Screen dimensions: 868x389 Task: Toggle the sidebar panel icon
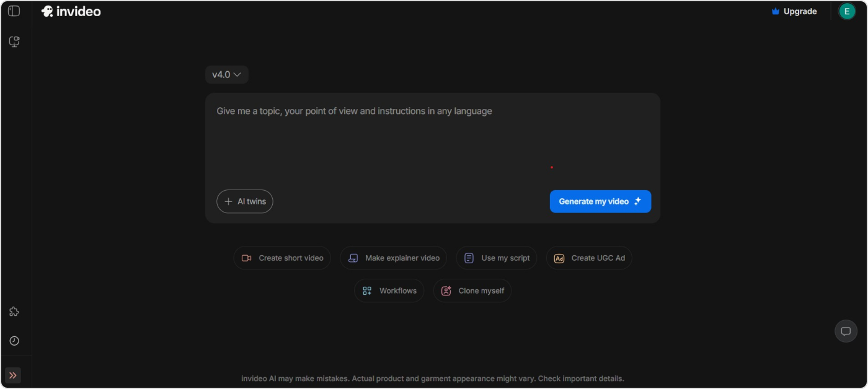14,11
